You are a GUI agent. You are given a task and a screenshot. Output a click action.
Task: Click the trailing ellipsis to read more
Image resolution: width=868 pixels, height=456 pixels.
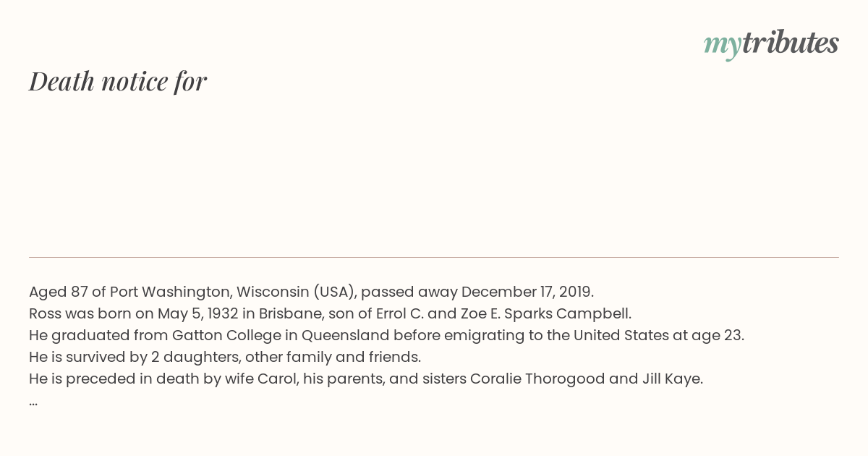pos(33,402)
